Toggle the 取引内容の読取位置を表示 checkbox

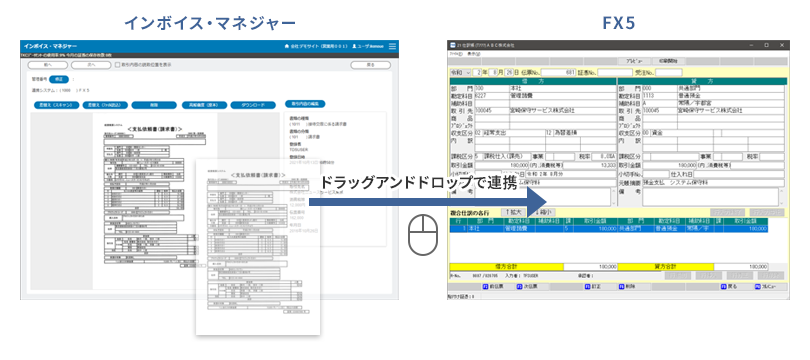click(117, 65)
